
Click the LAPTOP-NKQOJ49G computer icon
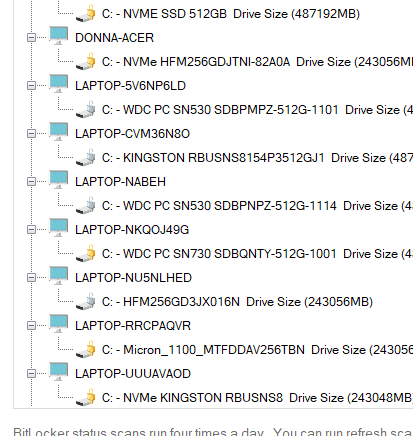click(58, 228)
